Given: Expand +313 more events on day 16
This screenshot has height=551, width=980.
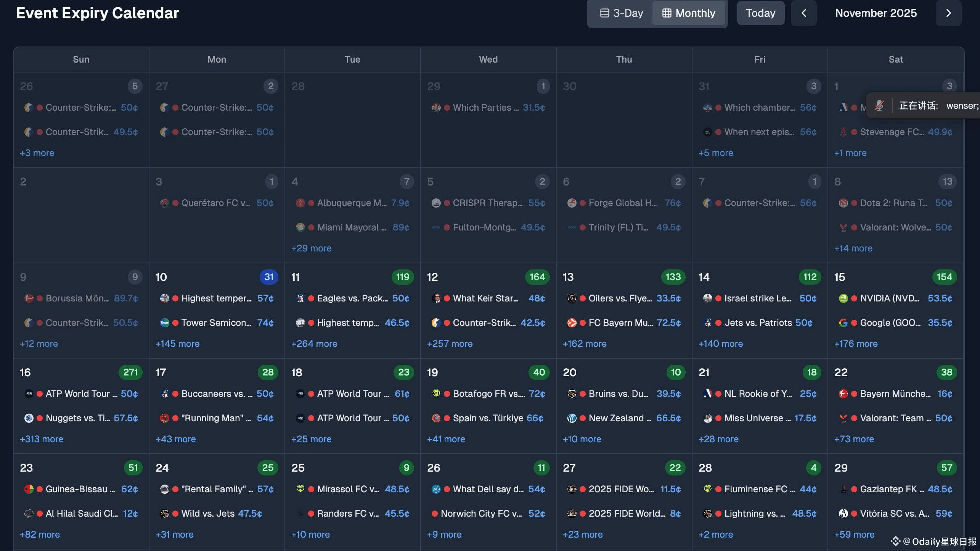Looking at the screenshot, I should [x=42, y=439].
